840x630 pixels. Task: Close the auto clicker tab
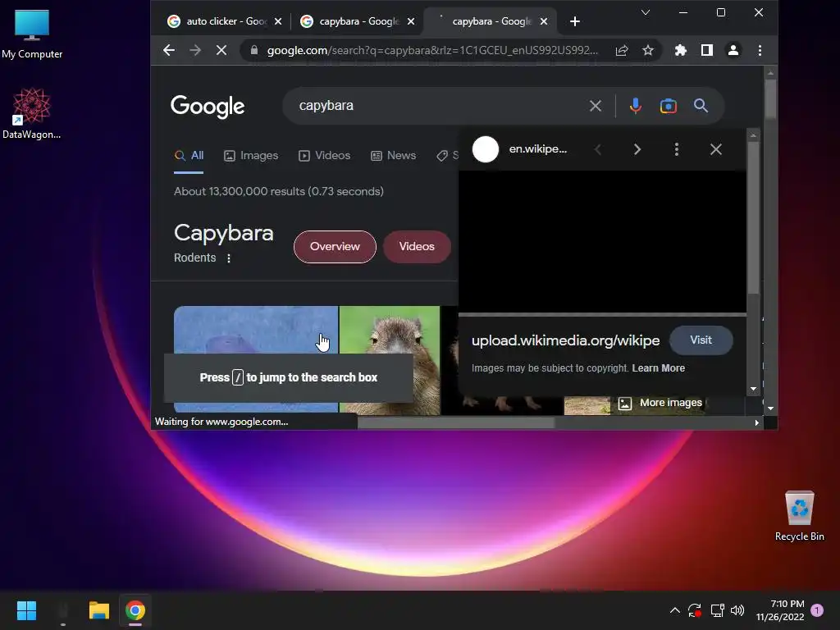[x=278, y=21]
